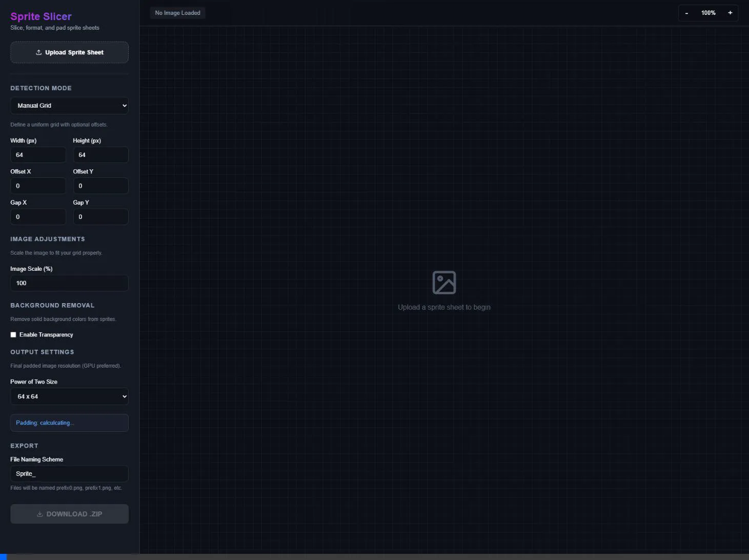Open the Detection Mode dropdown
Image resolution: width=749 pixels, height=560 pixels.
pyautogui.click(x=69, y=106)
